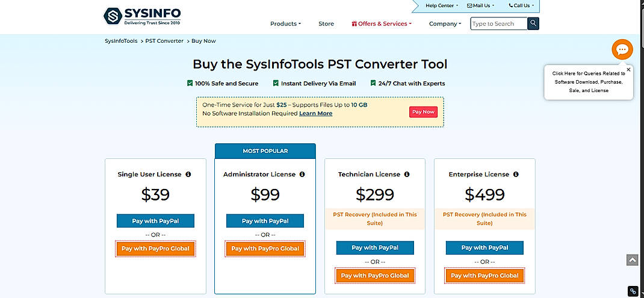
Task: Click info icon beside Enterprise License
Action: click(516, 174)
